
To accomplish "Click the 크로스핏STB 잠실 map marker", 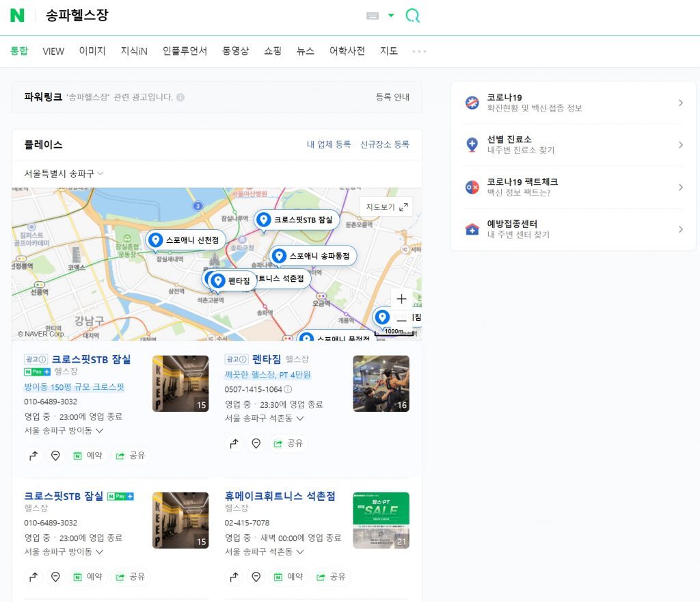I will 297,220.
